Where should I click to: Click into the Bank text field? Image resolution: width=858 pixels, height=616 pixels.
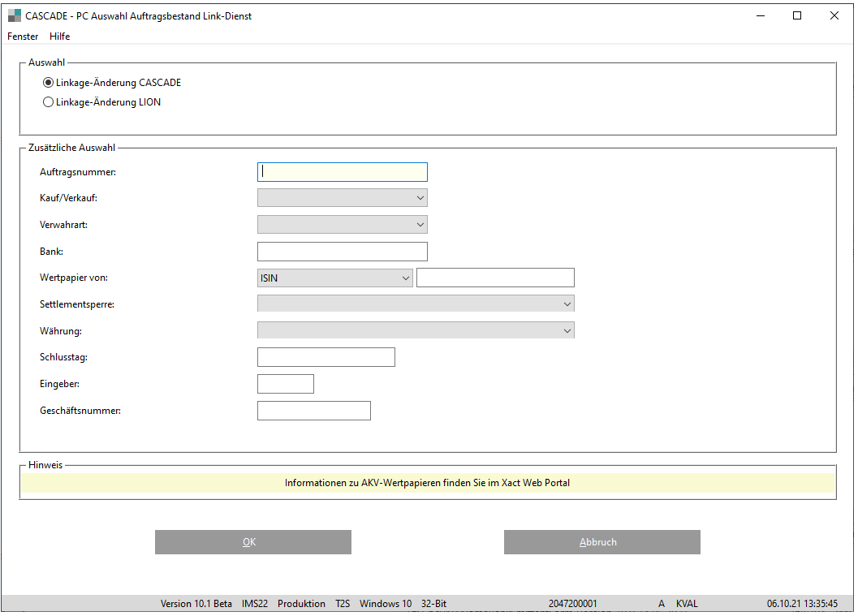342,252
